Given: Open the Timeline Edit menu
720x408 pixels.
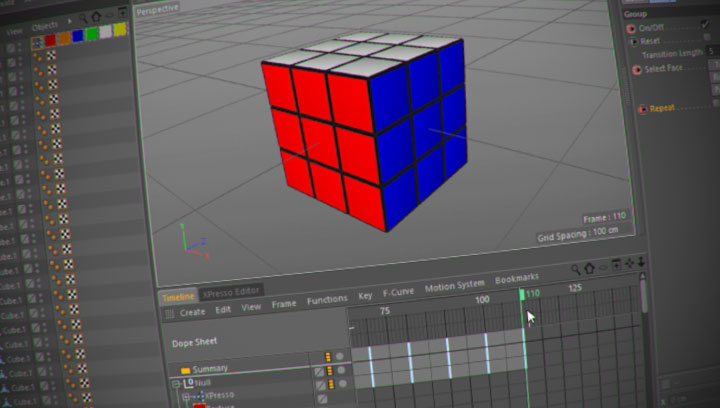Looking at the screenshot, I should click(x=223, y=310).
